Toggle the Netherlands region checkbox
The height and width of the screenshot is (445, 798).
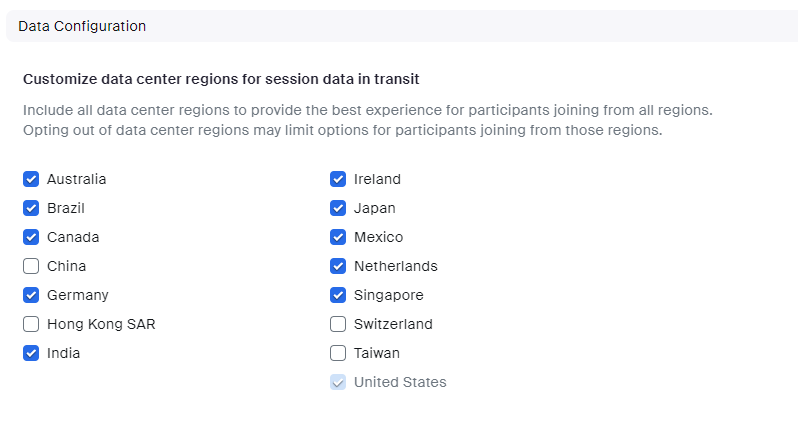[x=338, y=266]
